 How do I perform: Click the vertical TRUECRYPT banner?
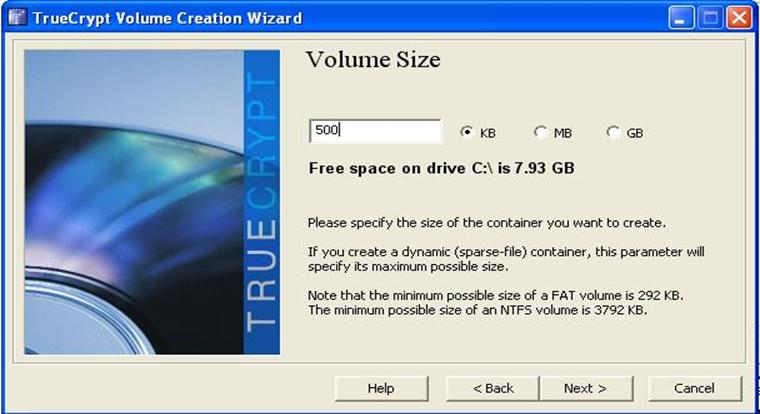(262, 202)
